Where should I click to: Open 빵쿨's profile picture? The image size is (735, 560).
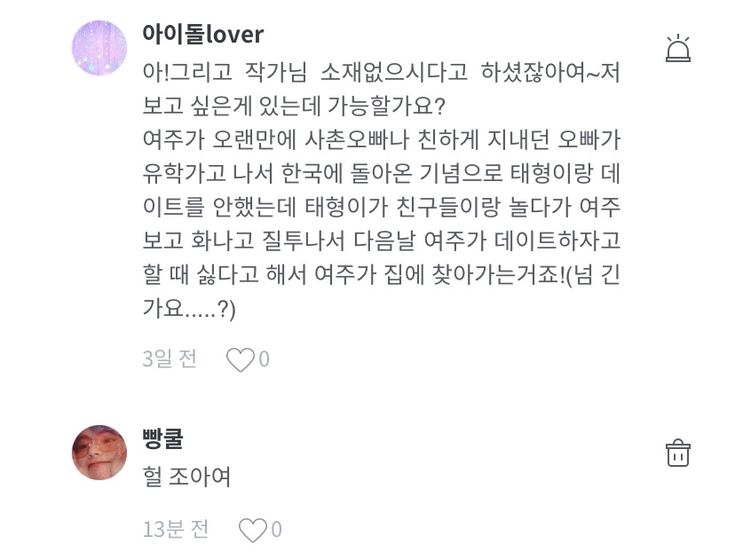(x=99, y=453)
